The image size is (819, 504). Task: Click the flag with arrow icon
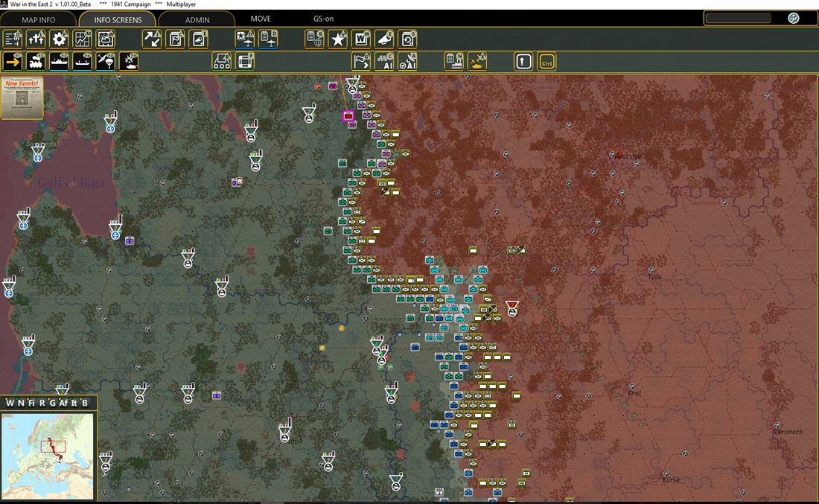(361, 62)
